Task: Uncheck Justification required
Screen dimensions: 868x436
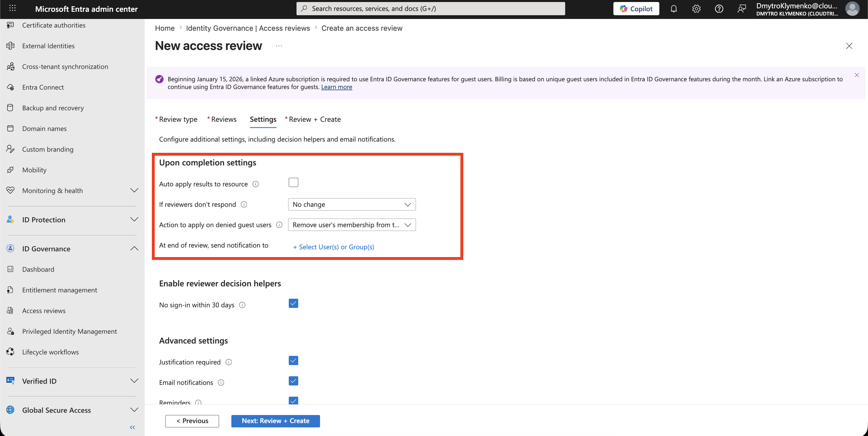Action: 293,360
